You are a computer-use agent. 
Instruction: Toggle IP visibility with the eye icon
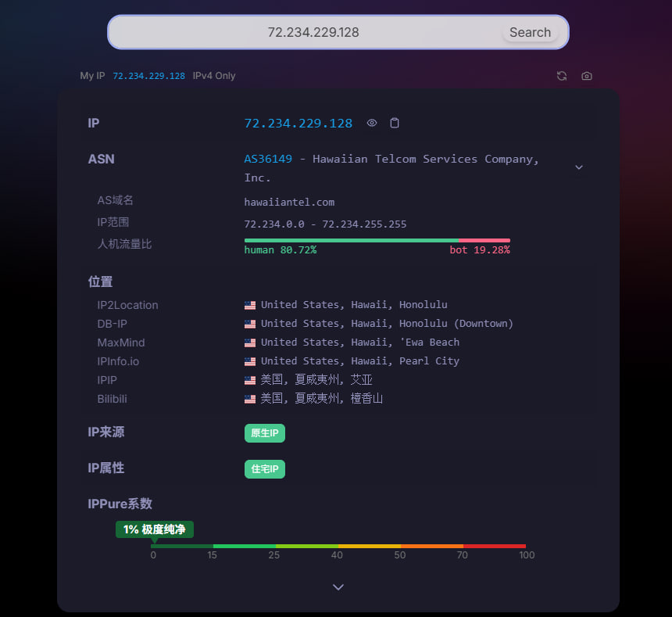pyautogui.click(x=372, y=123)
